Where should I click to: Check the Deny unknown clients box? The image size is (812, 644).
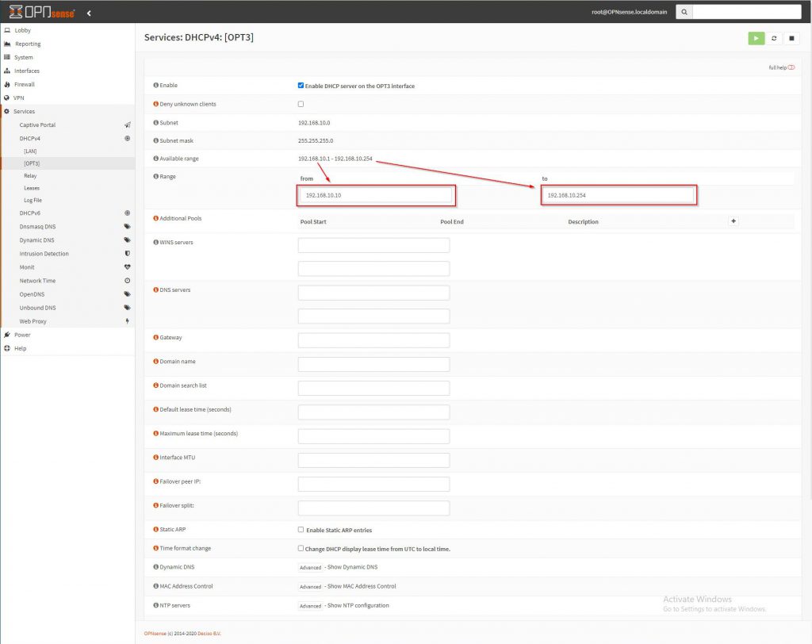click(301, 104)
